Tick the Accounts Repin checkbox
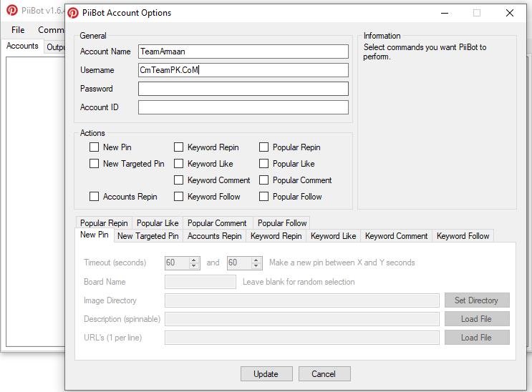Screen dimensions: 532x392 coord(94,197)
